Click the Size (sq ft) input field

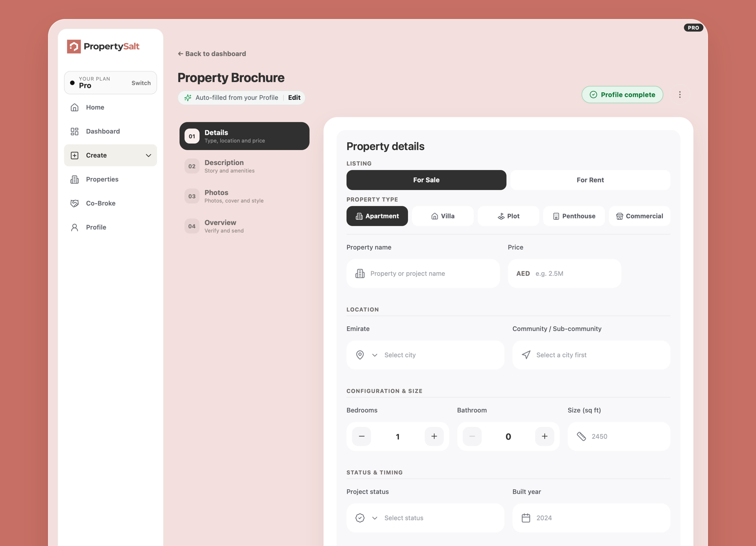tap(619, 436)
